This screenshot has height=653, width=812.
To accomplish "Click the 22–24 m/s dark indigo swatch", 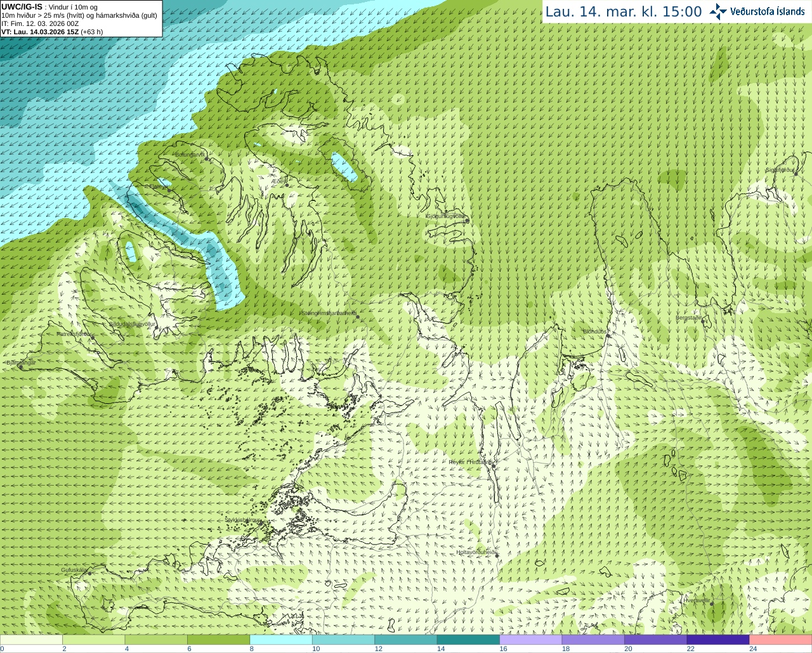I will pyautogui.click(x=718, y=640).
